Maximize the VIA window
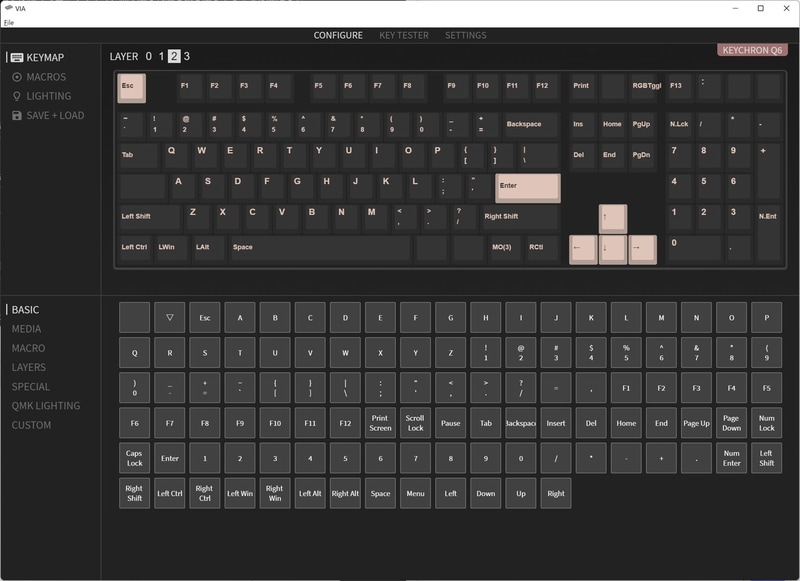800x581 pixels. pos(760,8)
